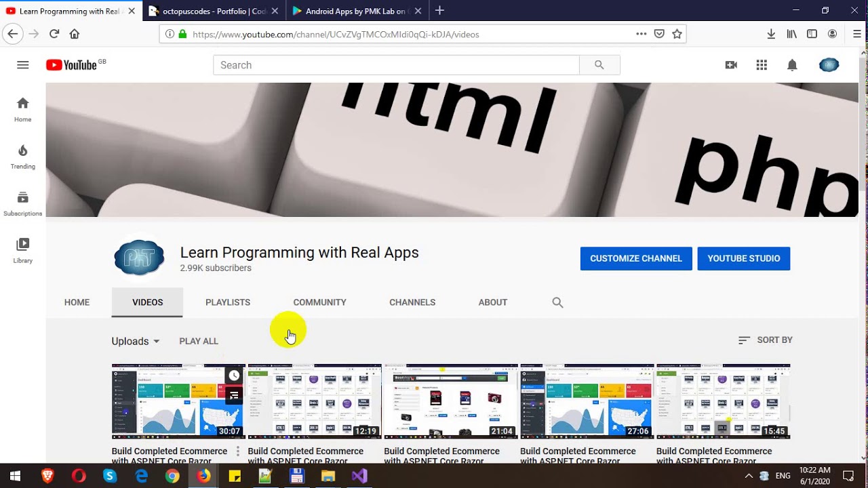Click the browser address bar URL
Viewport: 868px width, 488px height.
click(336, 34)
